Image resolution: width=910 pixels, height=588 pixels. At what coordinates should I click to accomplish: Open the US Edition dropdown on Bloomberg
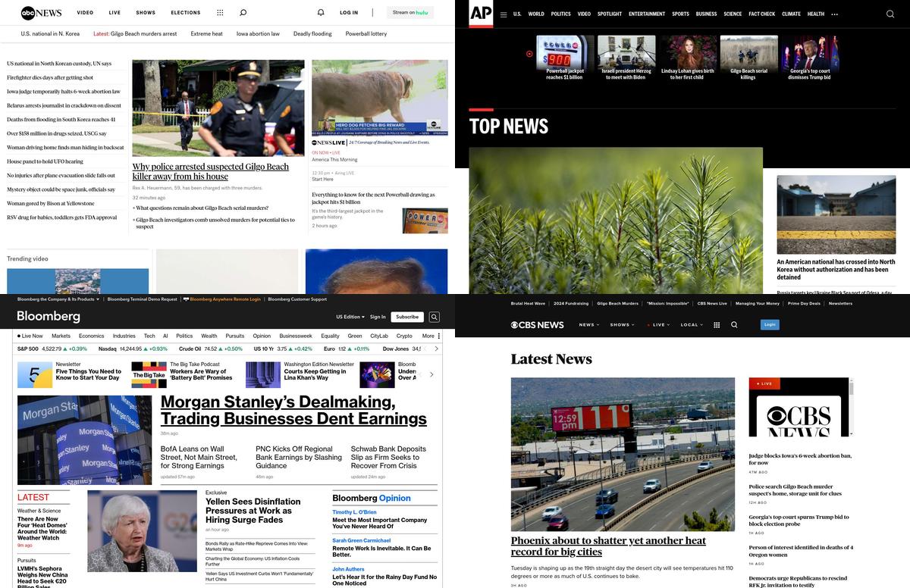[x=350, y=317]
